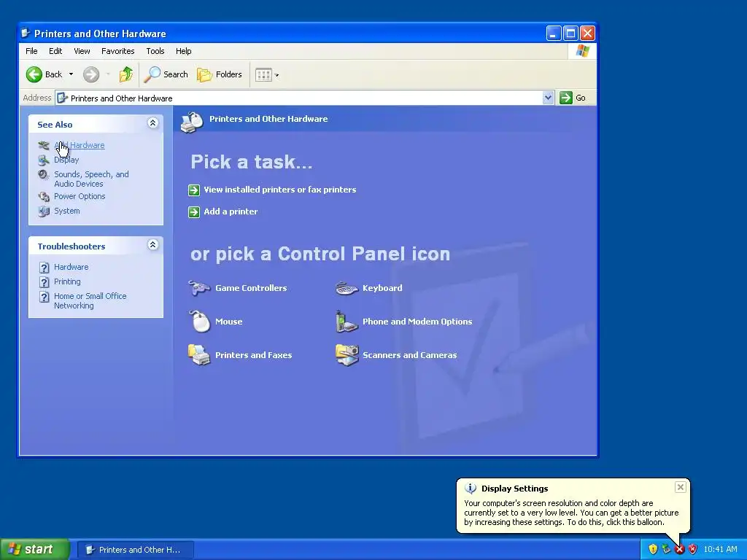Collapse the Troubleshooters panel
Screen dimensions: 747x560
(x=152, y=245)
